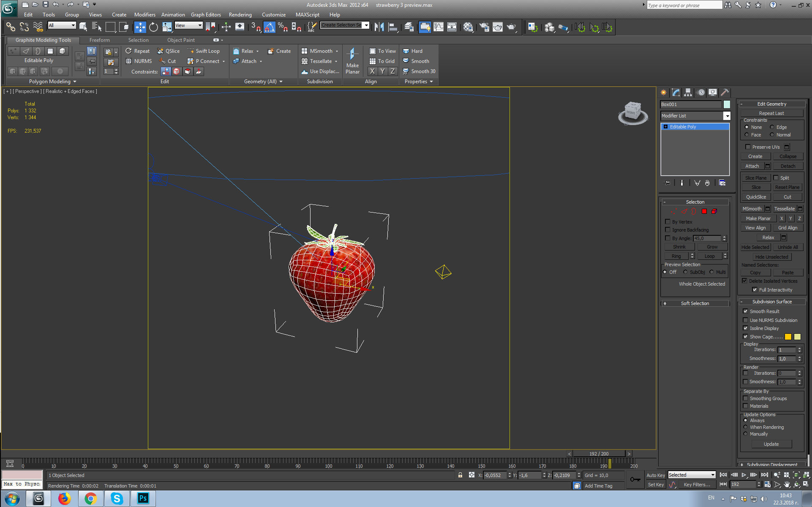Open the MAXScript menu
This screenshot has height=507, width=812.
click(x=307, y=15)
